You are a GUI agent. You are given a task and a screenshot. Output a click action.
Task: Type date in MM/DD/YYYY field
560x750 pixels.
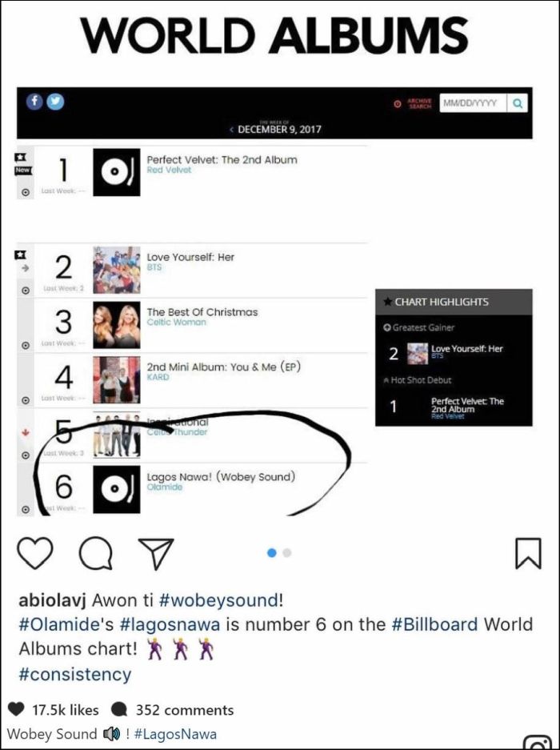[473, 103]
